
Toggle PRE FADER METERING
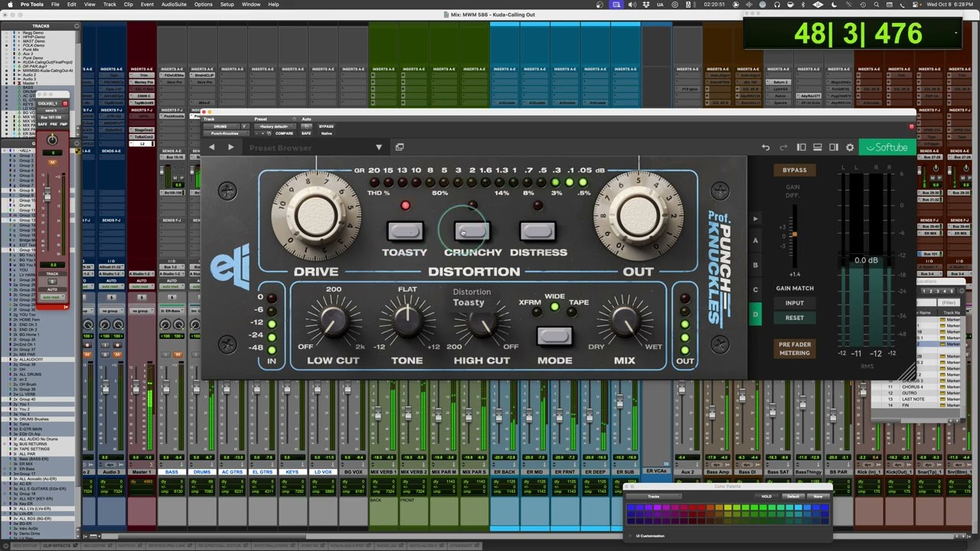pos(795,349)
